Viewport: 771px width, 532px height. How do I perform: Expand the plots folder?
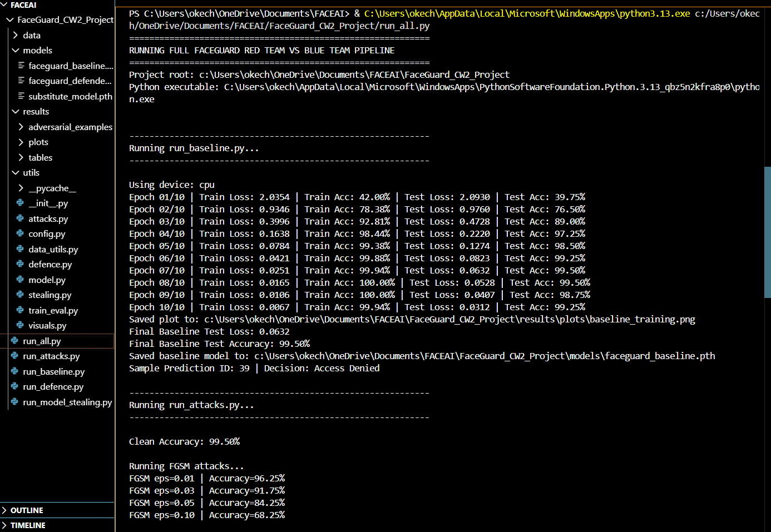[21, 142]
